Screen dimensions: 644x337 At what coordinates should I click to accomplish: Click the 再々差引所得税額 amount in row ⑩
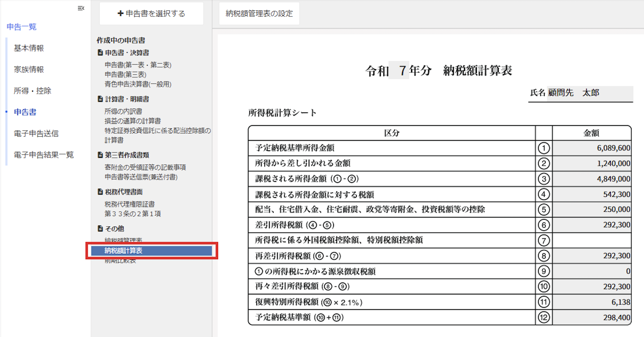point(592,287)
